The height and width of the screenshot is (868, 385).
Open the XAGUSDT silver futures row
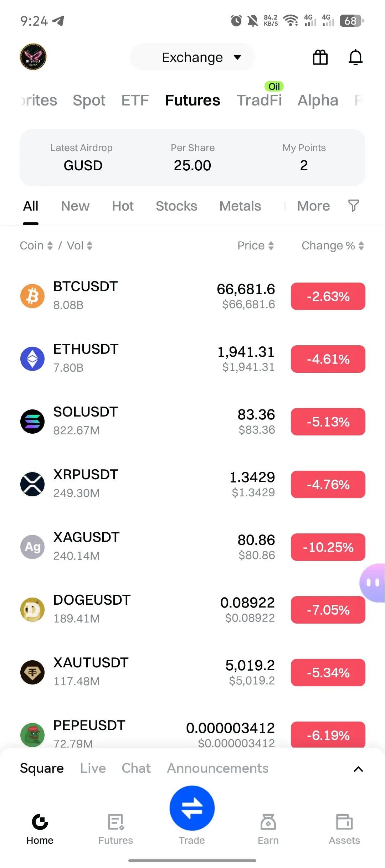192,547
